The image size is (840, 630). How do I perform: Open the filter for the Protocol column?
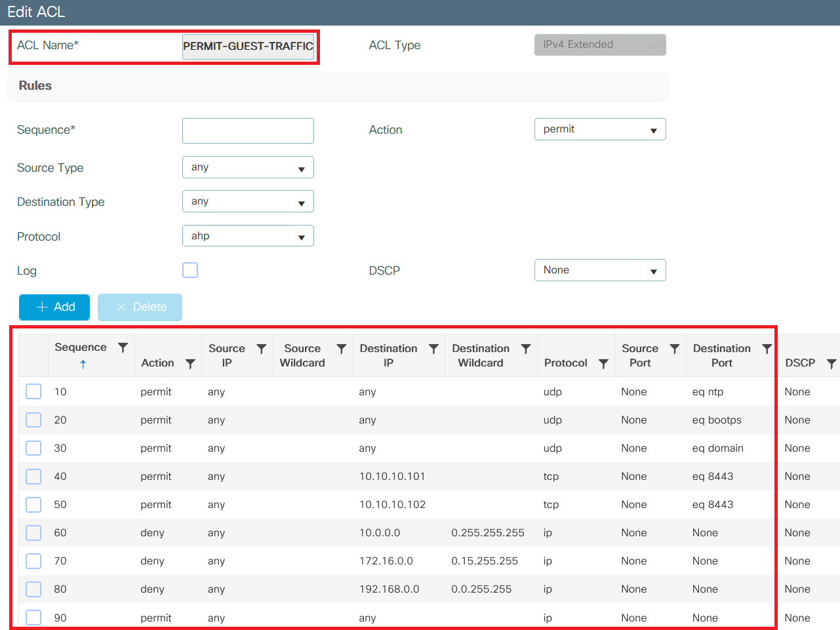(603, 363)
